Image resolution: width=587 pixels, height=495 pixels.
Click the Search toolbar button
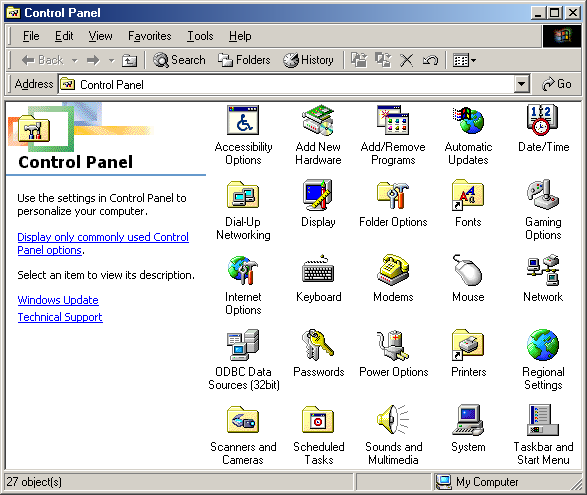click(179, 60)
